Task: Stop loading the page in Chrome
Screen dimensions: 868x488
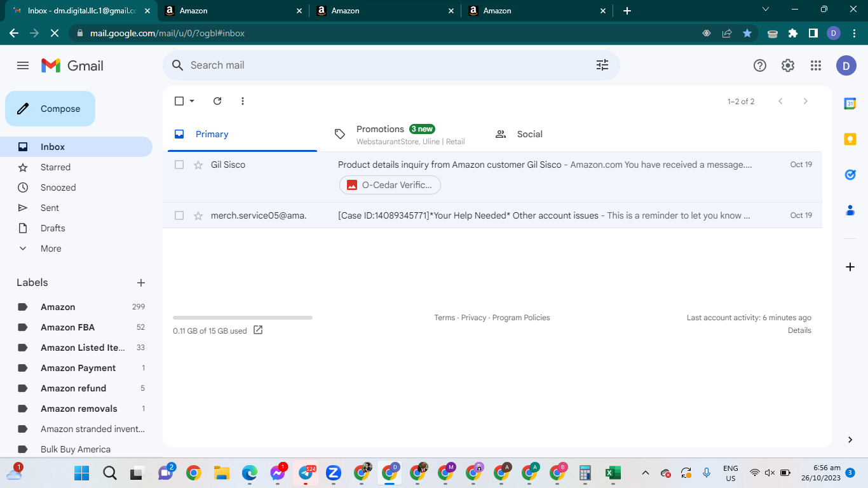Action: point(55,33)
